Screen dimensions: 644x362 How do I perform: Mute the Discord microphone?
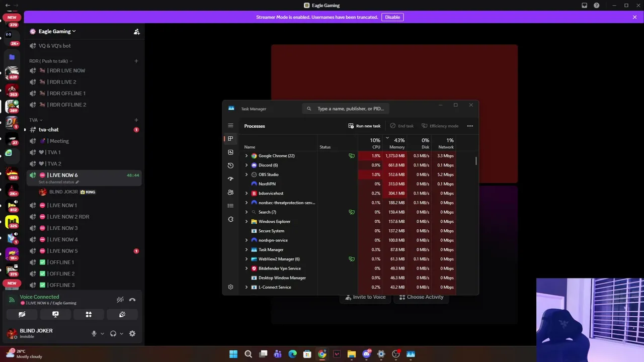pyautogui.click(x=94, y=333)
